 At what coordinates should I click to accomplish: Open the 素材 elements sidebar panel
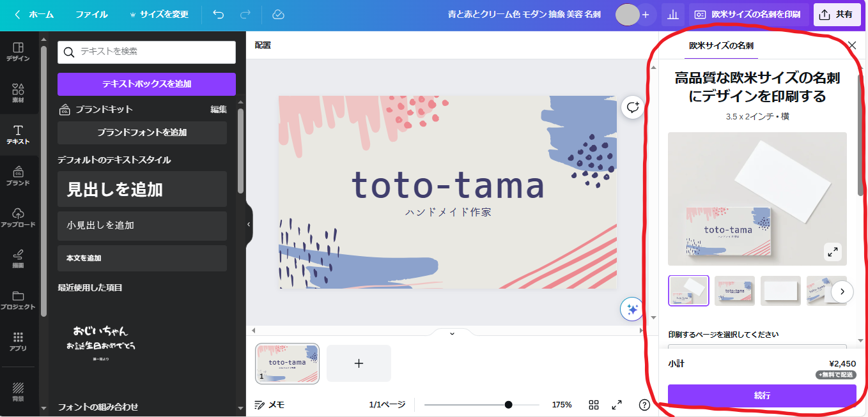[18, 93]
